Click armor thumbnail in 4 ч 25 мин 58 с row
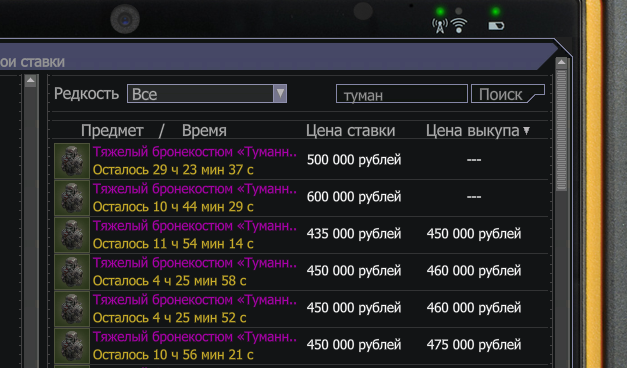This screenshot has height=368, width=627. 72,272
